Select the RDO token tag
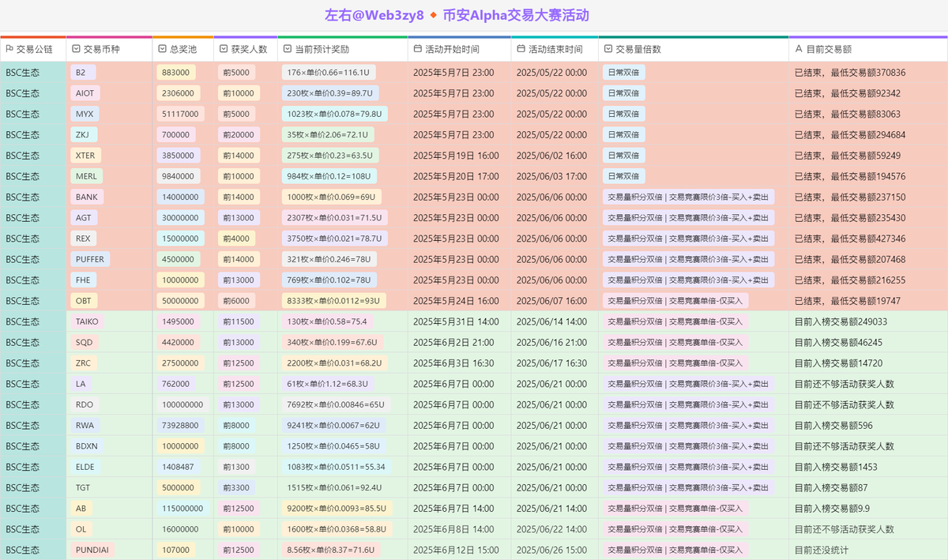 [x=85, y=404]
